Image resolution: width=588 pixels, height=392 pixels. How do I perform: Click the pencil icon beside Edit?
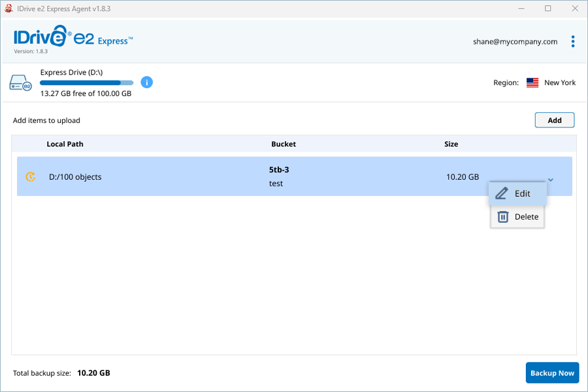(502, 193)
